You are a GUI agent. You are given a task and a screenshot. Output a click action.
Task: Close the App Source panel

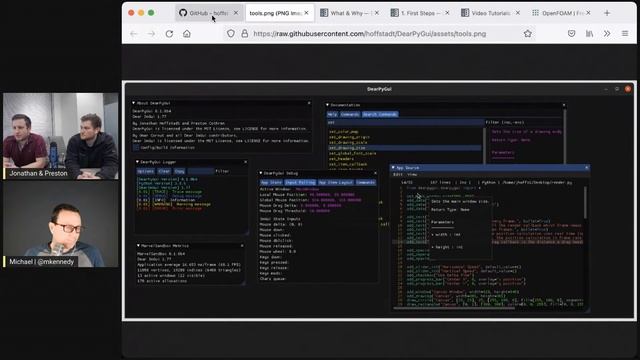587,168
